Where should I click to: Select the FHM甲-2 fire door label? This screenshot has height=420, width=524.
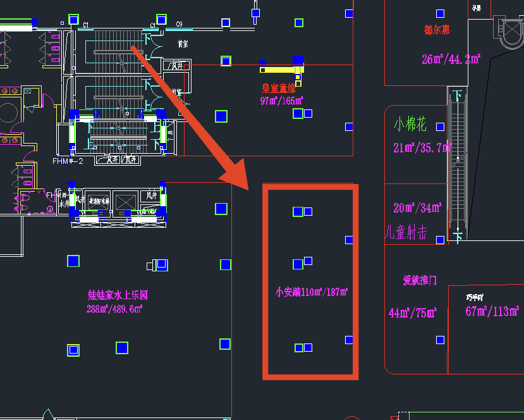(x=68, y=161)
